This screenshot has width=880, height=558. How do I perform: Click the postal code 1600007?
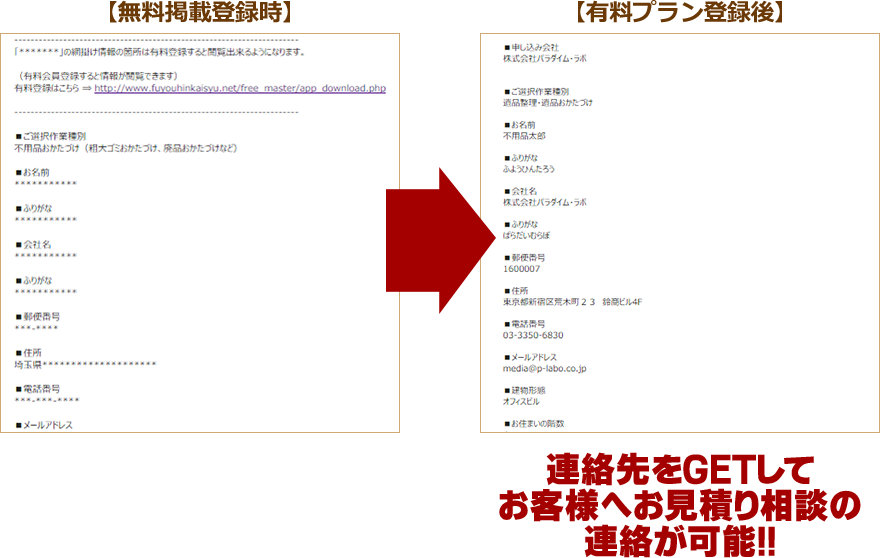pyautogui.click(x=521, y=269)
